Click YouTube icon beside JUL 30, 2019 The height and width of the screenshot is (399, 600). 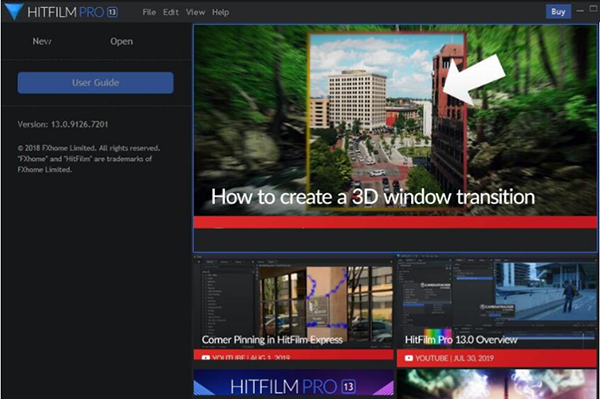(409, 358)
